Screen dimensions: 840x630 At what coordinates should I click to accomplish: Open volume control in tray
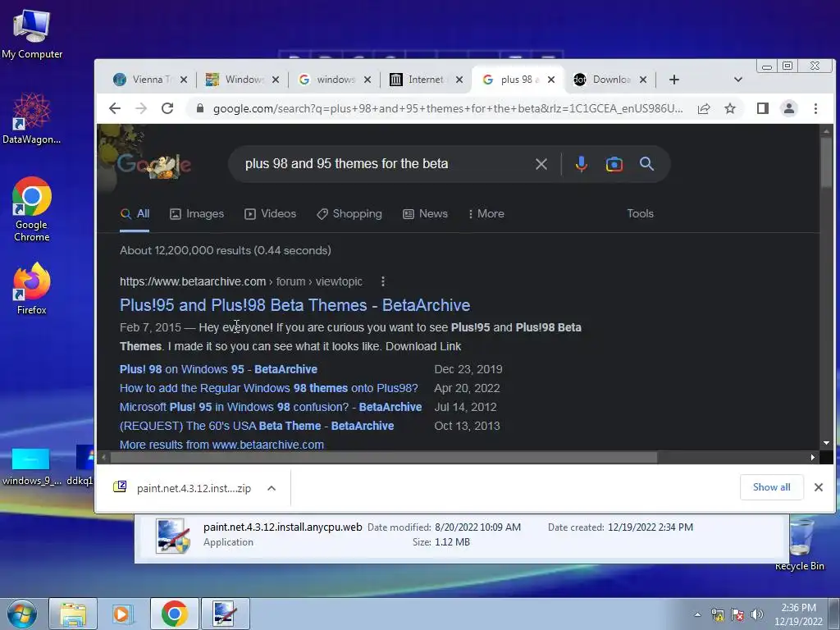(x=757, y=615)
